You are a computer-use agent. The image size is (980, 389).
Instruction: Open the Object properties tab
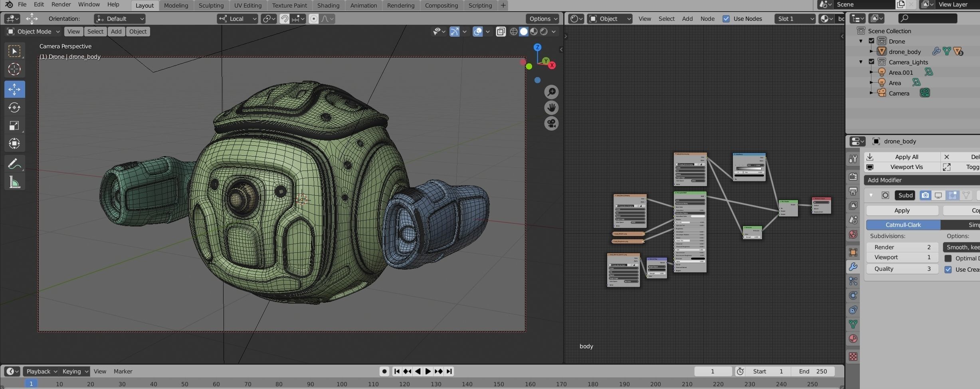coord(853,252)
